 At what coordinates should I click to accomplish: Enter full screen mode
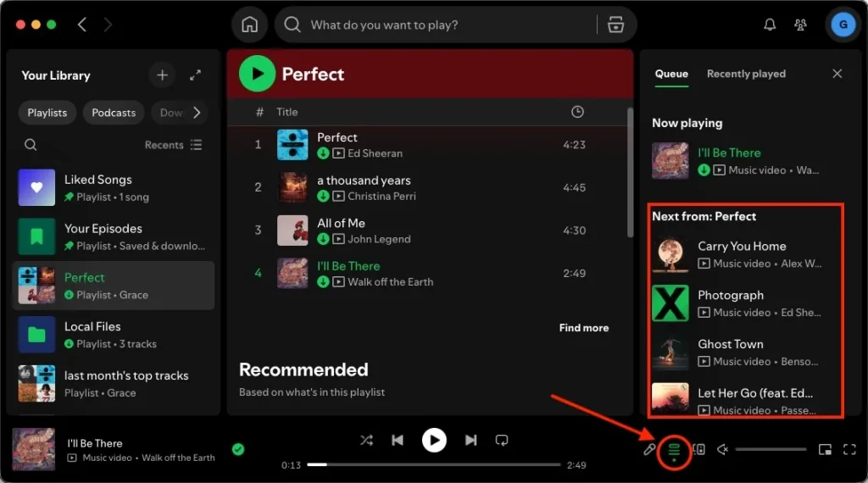coord(849,449)
